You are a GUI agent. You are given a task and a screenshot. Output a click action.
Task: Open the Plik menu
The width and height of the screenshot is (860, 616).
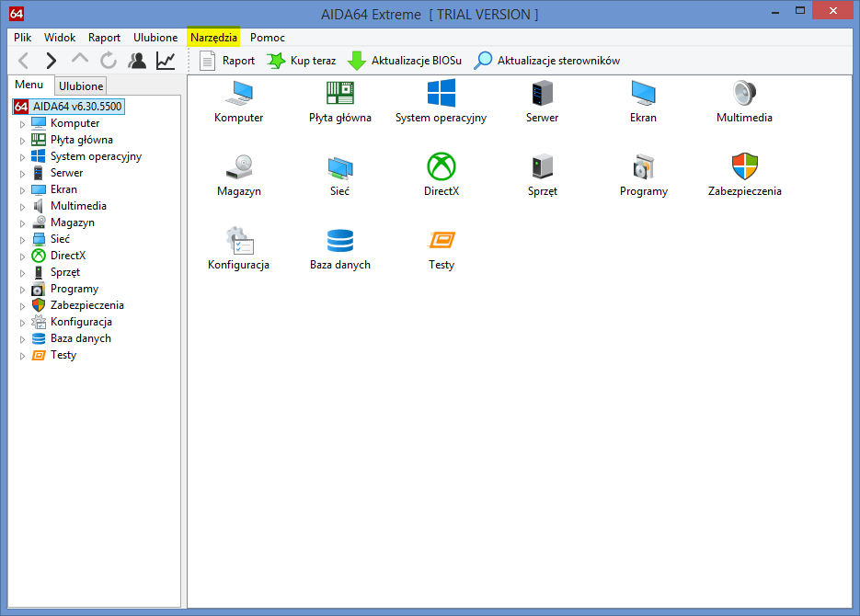coord(22,38)
